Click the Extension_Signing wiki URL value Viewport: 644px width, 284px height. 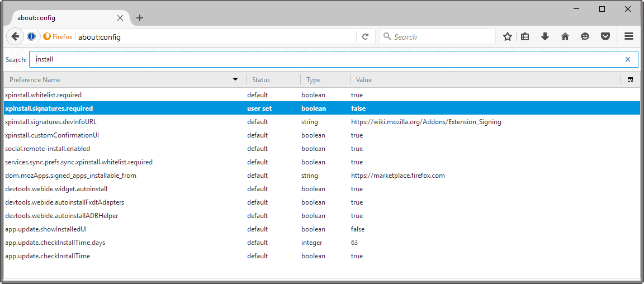pos(426,122)
